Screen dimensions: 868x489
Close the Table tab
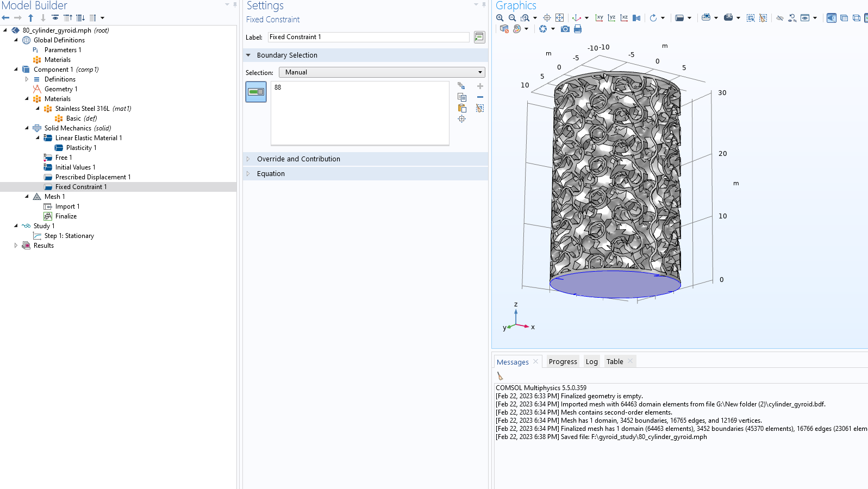click(630, 361)
